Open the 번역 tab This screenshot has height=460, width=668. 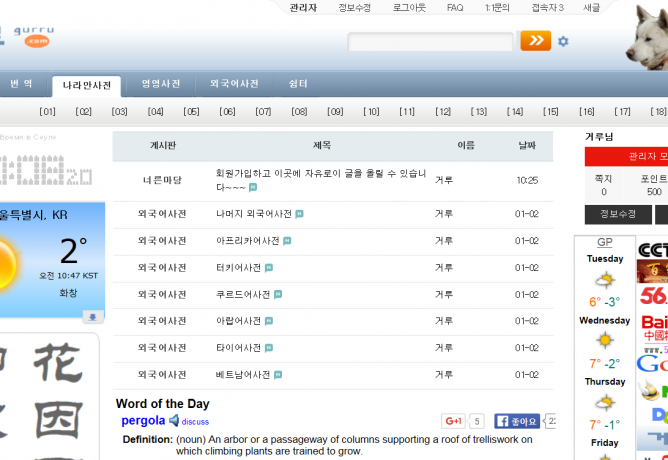click(x=21, y=84)
